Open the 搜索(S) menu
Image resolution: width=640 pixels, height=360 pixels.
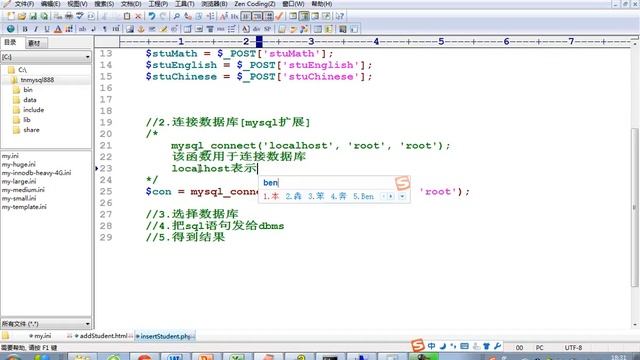pos(104,4)
